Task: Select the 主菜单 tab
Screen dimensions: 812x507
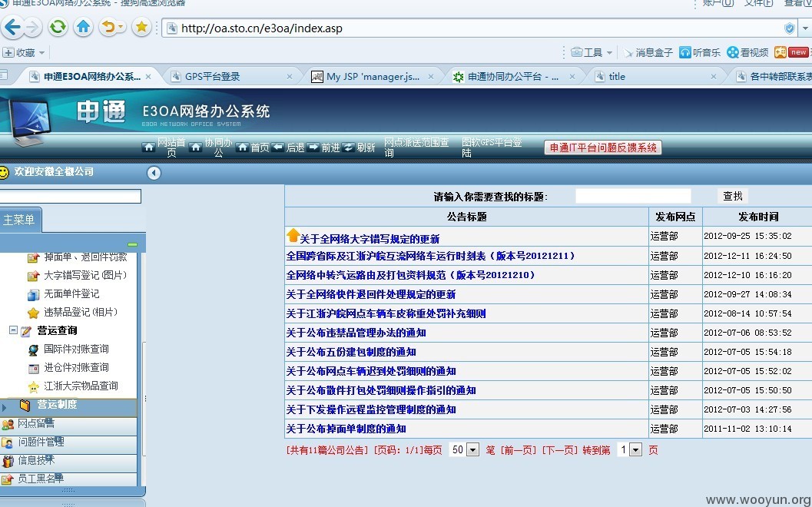Action: coord(20,220)
